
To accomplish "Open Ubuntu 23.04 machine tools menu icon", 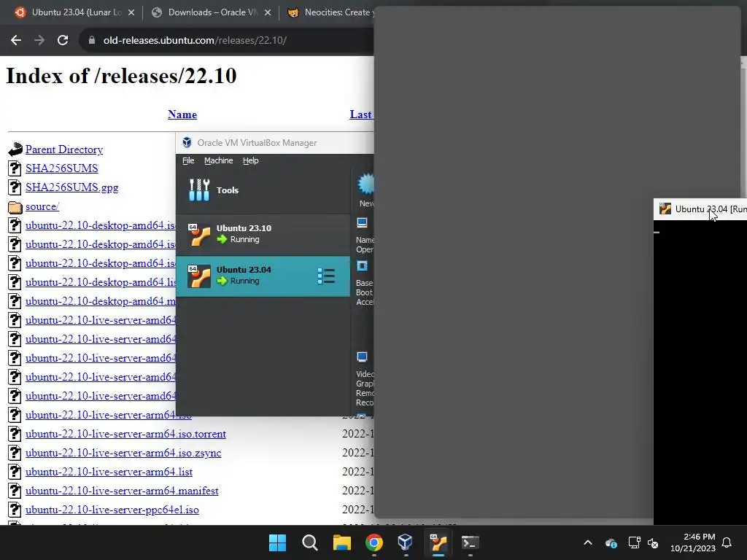I will [326, 276].
